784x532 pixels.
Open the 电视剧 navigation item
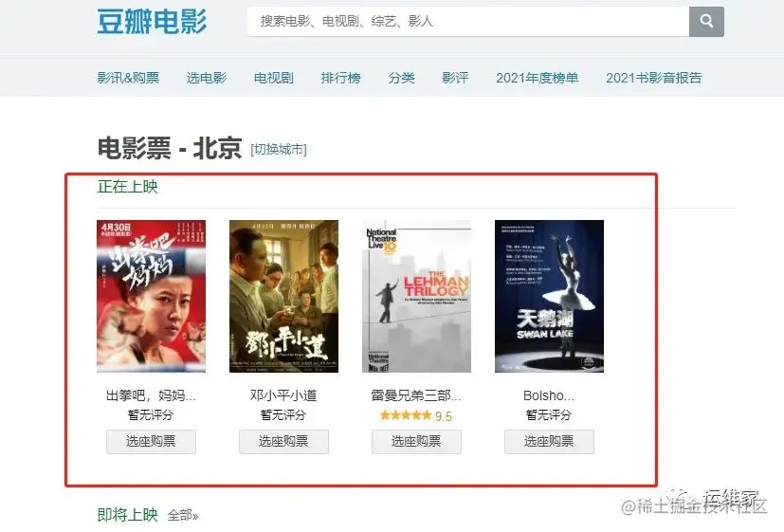coord(274,78)
